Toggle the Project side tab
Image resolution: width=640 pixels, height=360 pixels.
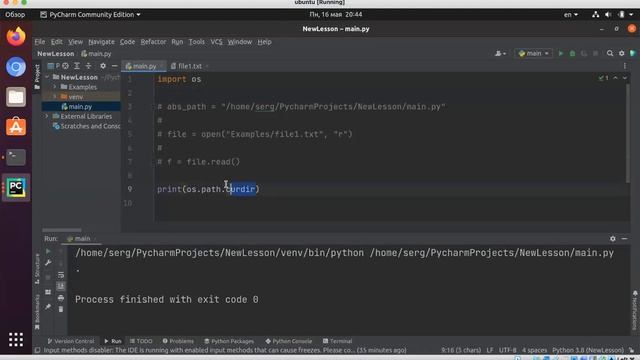click(37, 77)
